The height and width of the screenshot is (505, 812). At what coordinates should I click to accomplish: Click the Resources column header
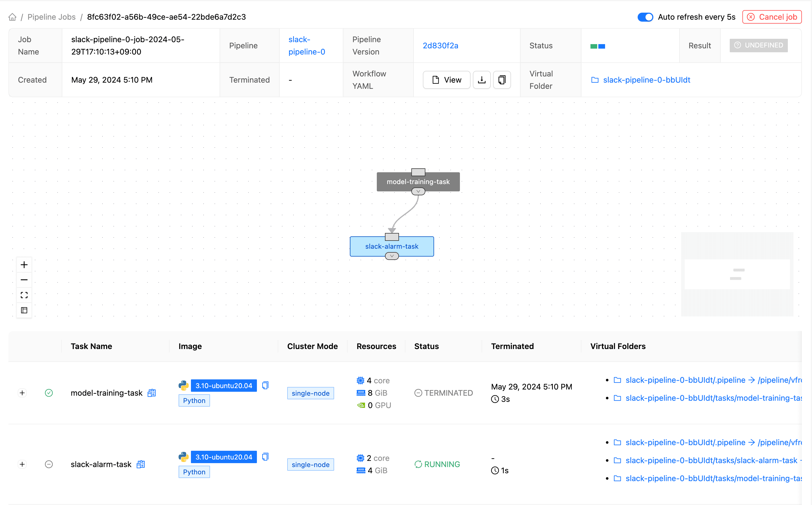coord(376,346)
